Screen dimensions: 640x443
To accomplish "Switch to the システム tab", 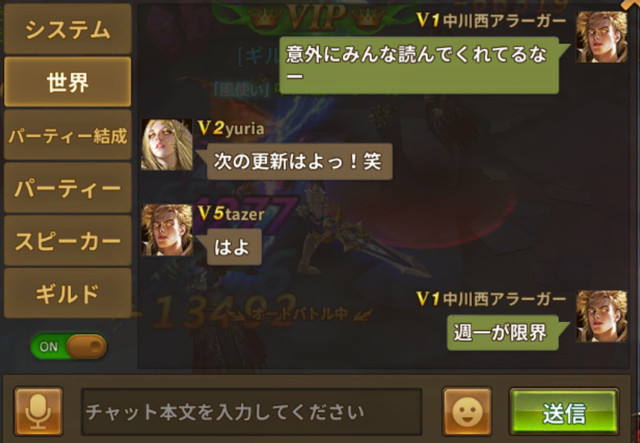I will pos(68,29).
